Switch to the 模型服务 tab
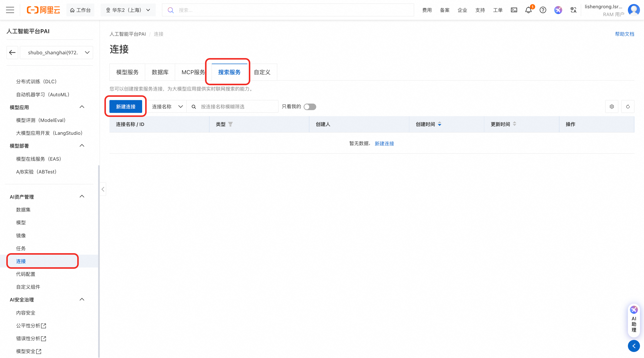 click(127, 72)
